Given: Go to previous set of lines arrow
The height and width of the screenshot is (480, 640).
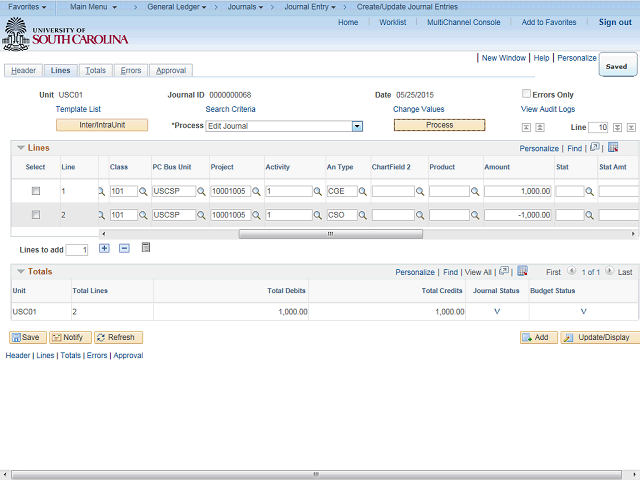Looking at the screenshot, I should tap(540, 128).
